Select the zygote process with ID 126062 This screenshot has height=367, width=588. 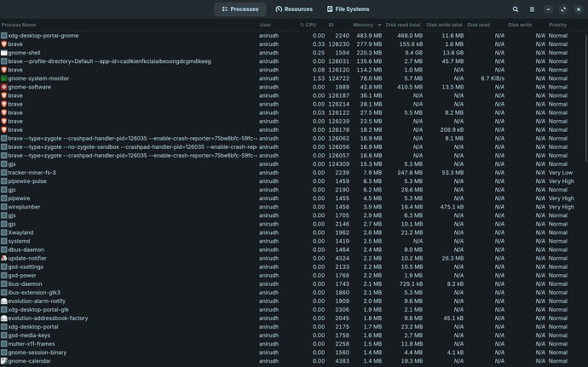click(292, 138)
